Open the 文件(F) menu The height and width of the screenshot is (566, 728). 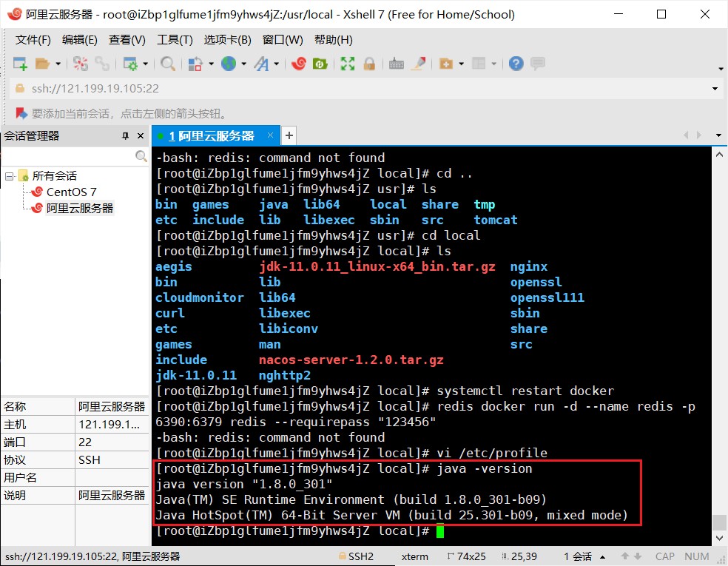point(33,40)
